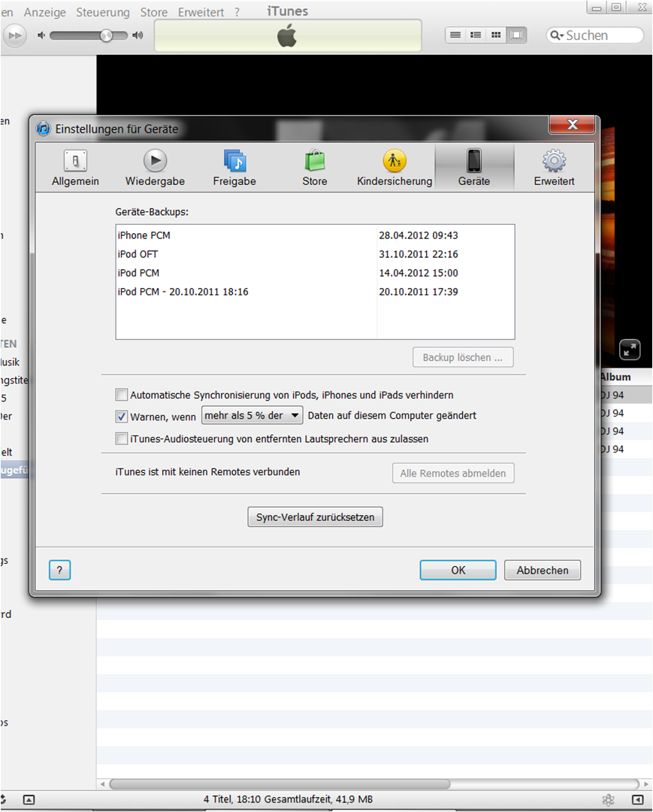This screenshot has height=812, width=653.
Task: Click the low-volume speaker icon
Action: tap(41, 35)
